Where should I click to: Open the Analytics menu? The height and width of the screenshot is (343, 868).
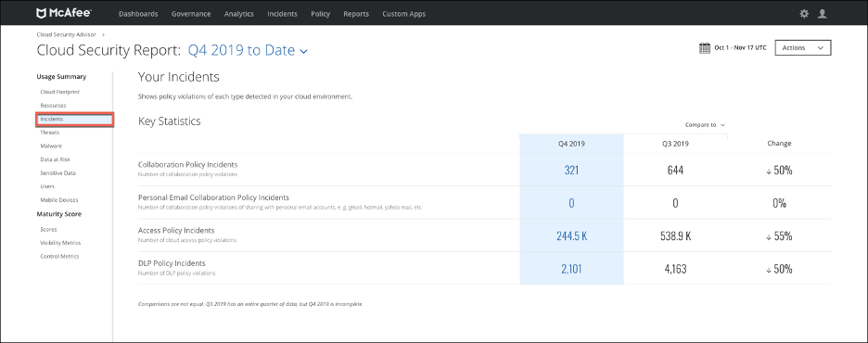[238, 14]
